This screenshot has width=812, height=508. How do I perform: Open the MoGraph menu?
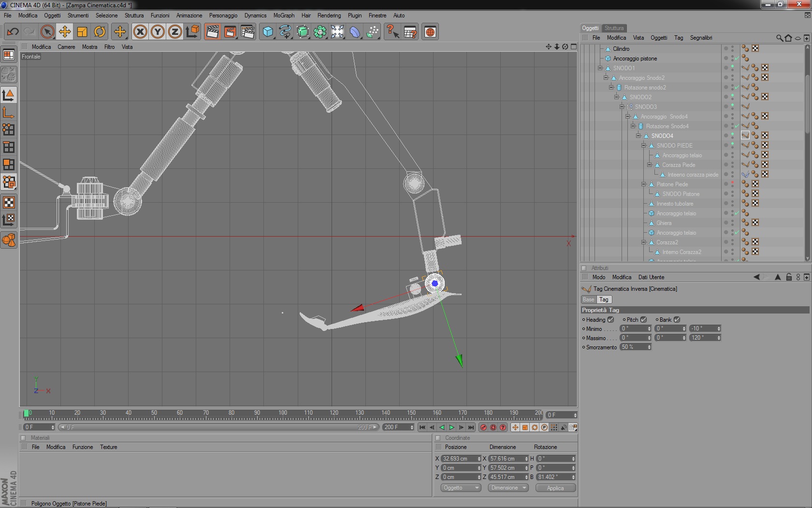284,15
